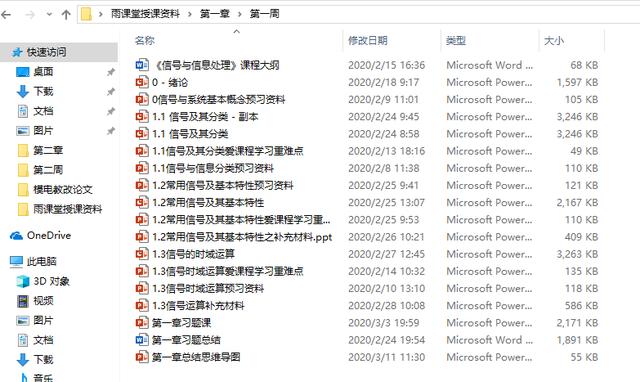Image resolution: width=640 pixels, height=382 pixels.
Task: Select file 1.2常用信号及其基本特性
Action: (208, 202)
